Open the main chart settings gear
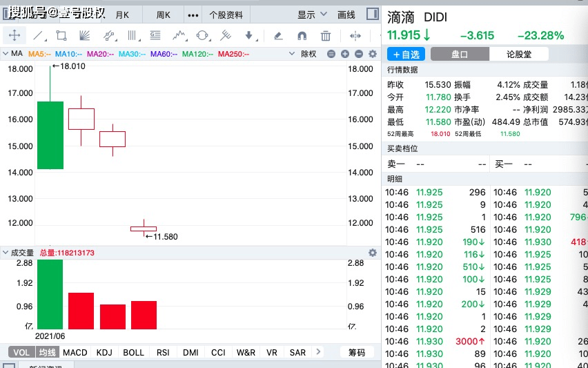Viewport: 588px width, 368px height. [373, 54]
